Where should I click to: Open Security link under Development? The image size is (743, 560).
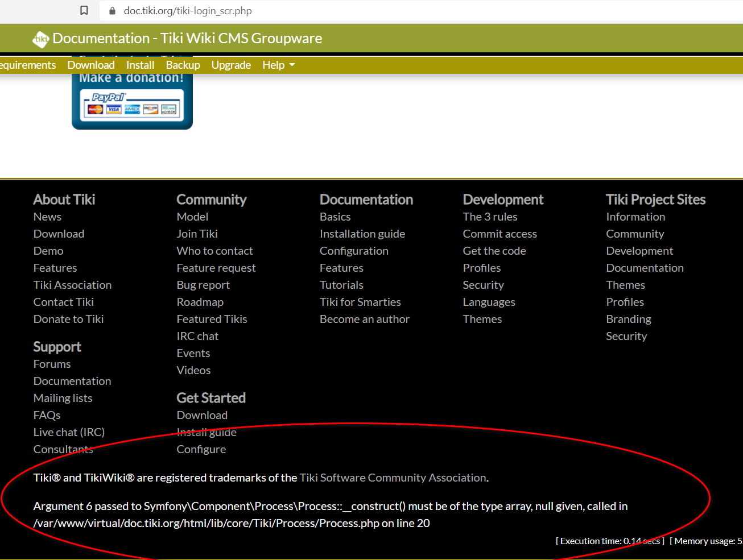483,285
